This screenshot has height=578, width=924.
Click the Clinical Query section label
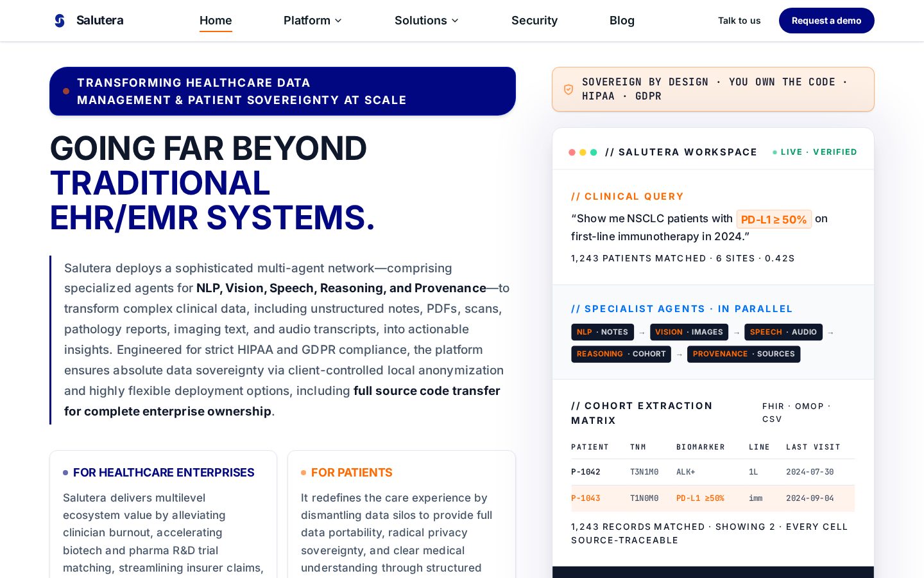(628, 197)
